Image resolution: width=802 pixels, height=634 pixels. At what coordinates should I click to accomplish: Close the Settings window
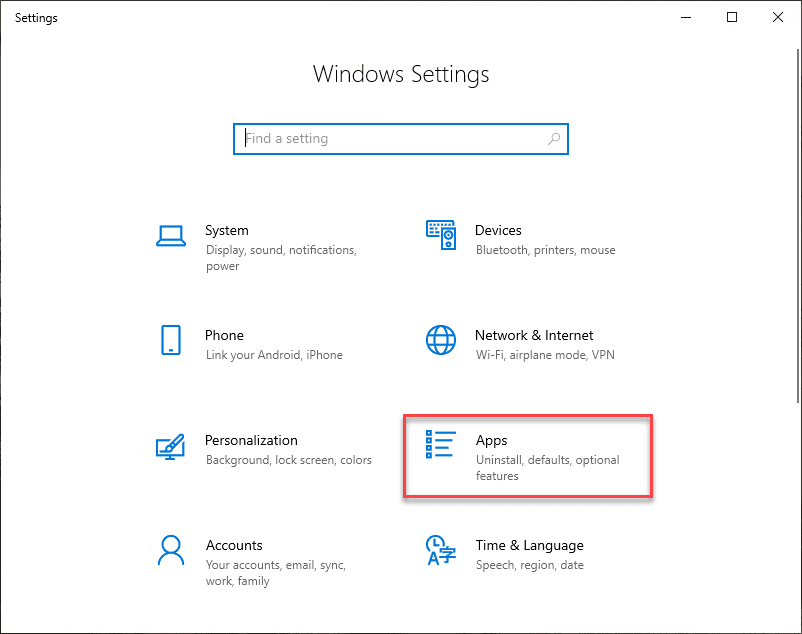(778, 17)
